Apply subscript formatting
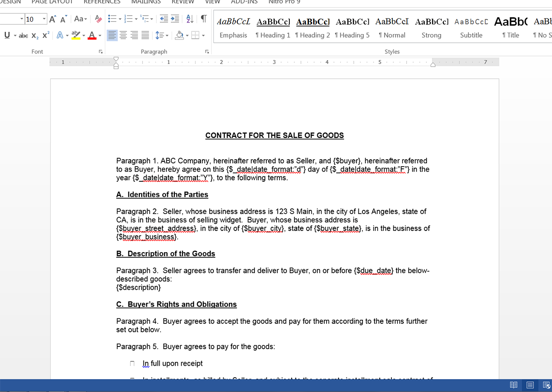Screen dimensions: 552x392 (35, 35)
